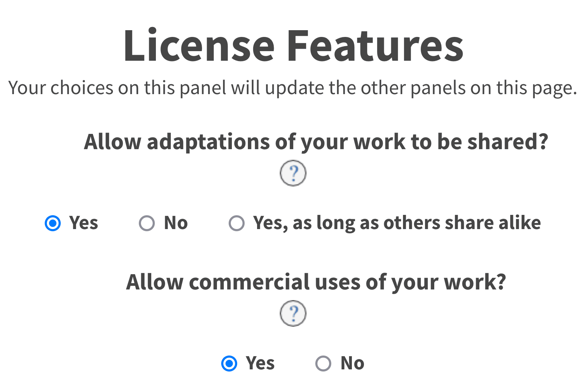Click the selected 'Yes' commercial uses radio
The image size is (588, 385).
230,363
